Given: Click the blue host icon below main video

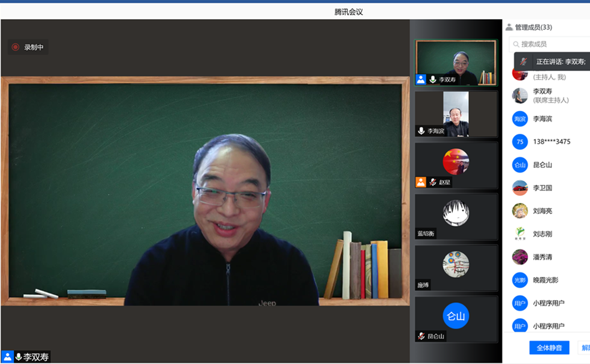Looking at the screenshot, I should coord(8,357).
